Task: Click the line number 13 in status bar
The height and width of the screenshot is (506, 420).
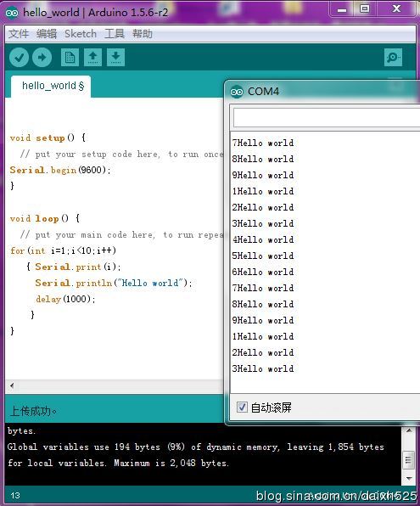Action: (x=15, y=495)
